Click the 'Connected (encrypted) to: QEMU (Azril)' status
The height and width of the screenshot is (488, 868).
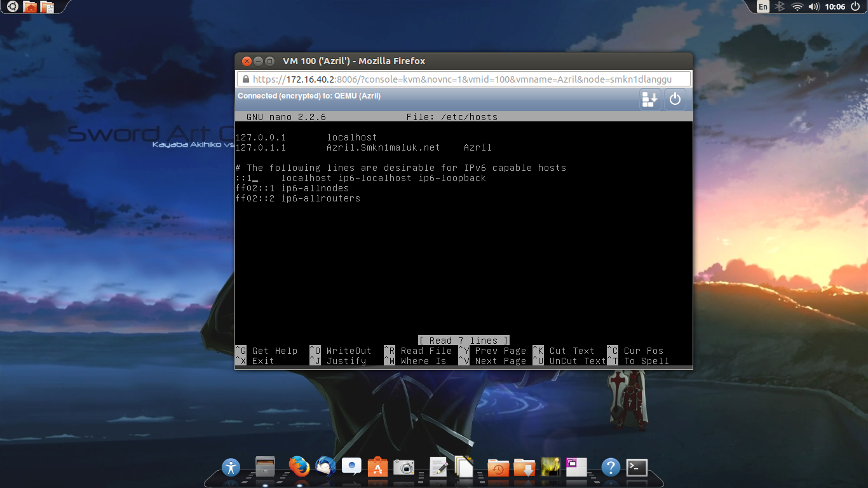click(309, 96)
